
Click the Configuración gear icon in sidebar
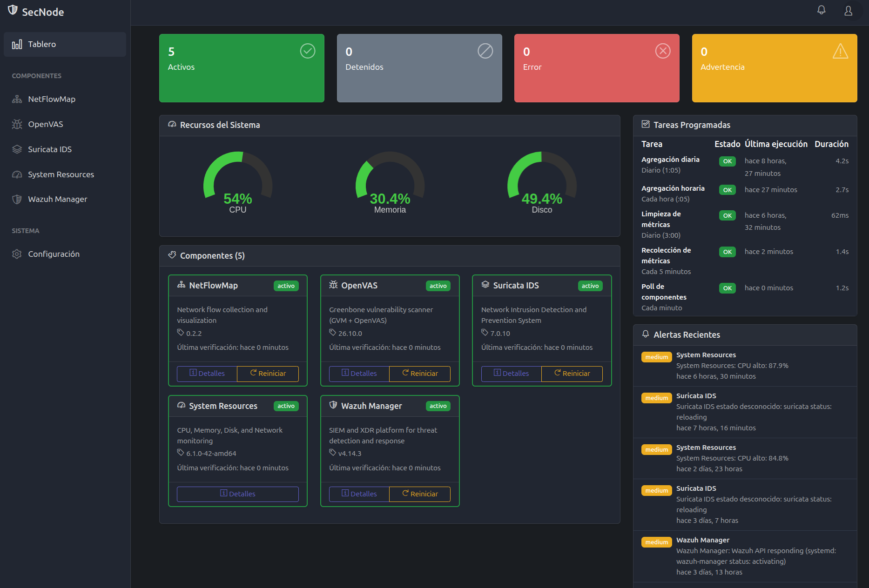[x=17, y=254]
